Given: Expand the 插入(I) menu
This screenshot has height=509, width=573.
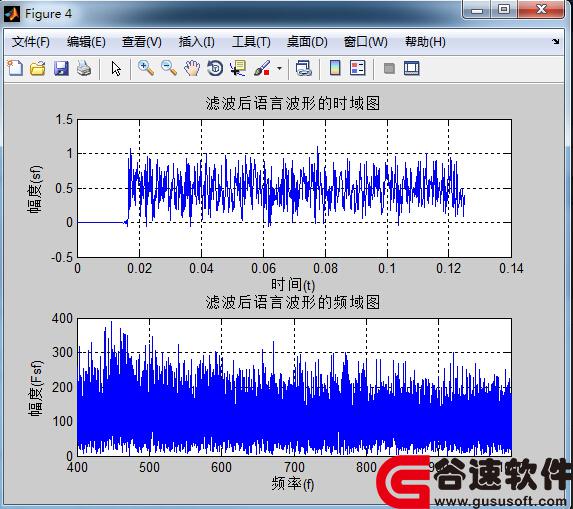Looking at the screenshot, I should (x=197, y=42).
